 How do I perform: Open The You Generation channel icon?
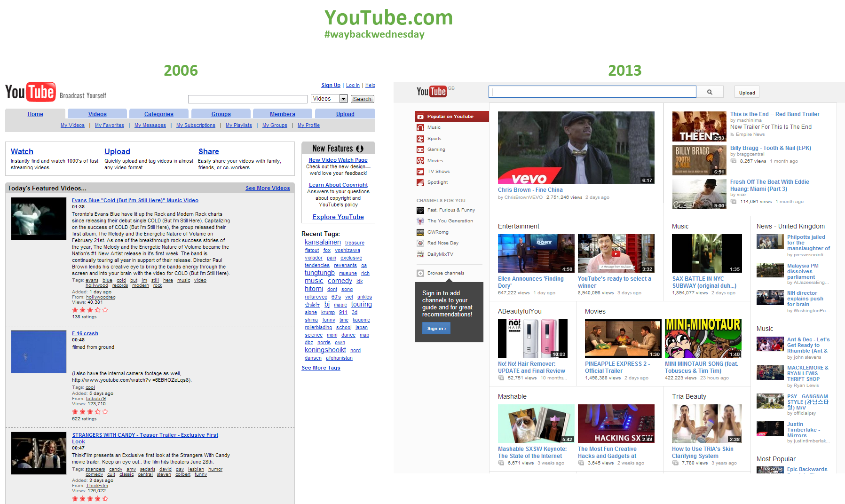pos(420,221)
